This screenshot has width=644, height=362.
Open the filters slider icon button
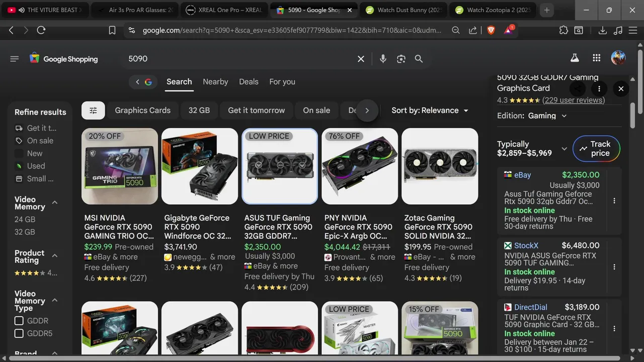(x=93, y=111)
